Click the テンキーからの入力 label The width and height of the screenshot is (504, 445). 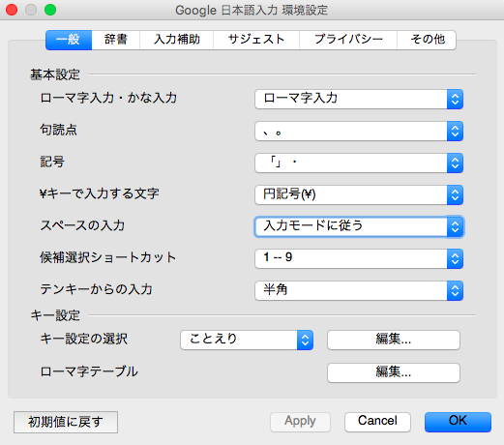pos(96,289)
